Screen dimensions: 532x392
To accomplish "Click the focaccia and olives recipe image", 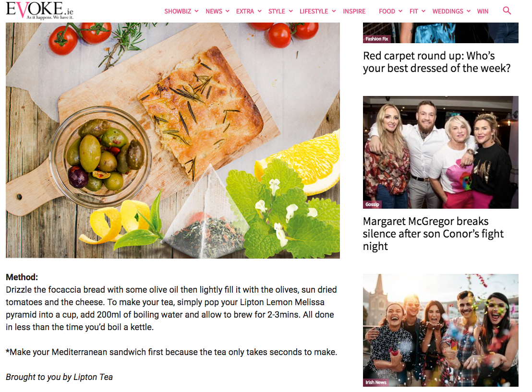I will 173,141.
